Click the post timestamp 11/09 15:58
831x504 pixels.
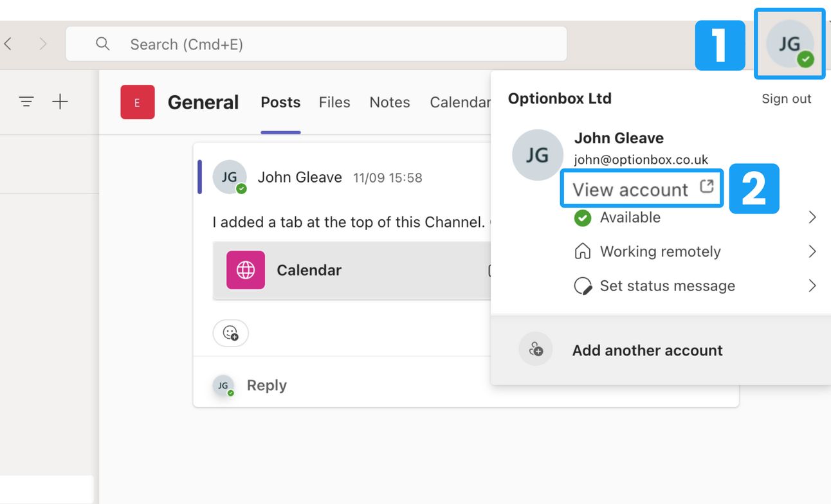tap(388, 178)
